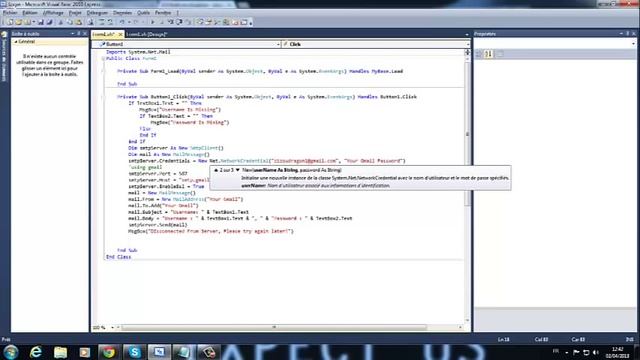Open the toolbar options overflow arrow
640x360 pixels.
point(251,23)
